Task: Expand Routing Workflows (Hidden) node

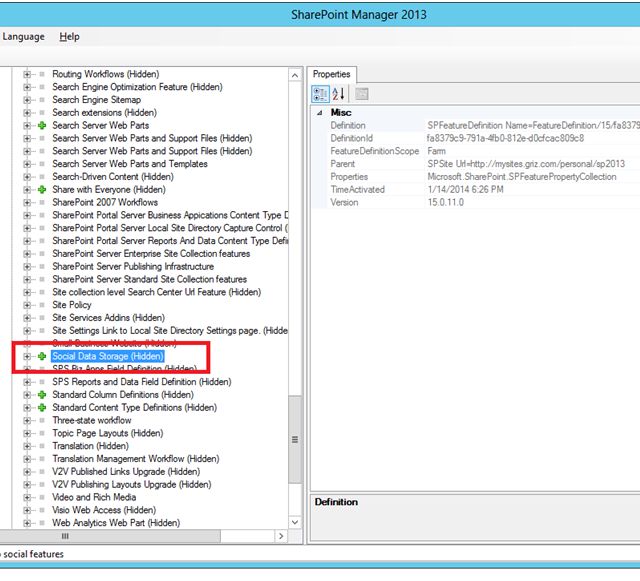Action: click(x=27, y=74)
